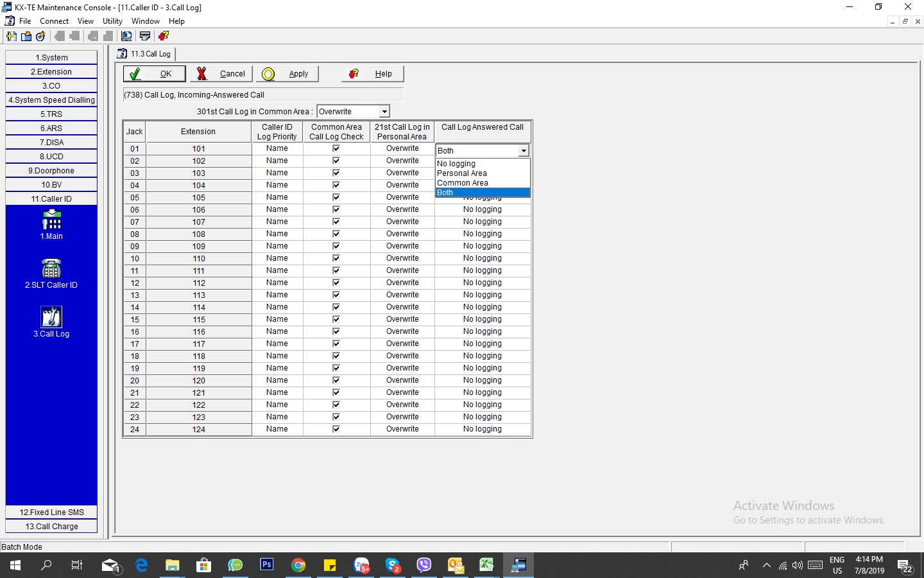This screenshot has width=924, height=578.
Task: Uncheck Common Area check for extension 108
Action: [x=336, y=234]
